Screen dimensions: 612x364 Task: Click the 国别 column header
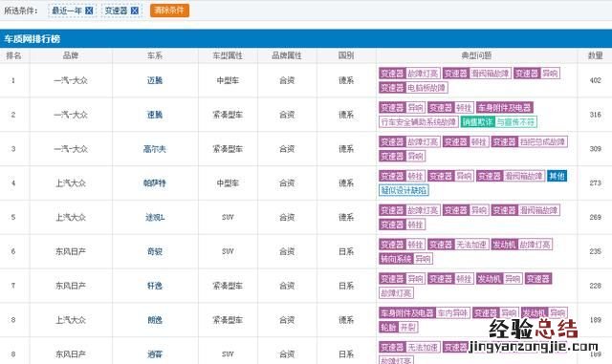pos(346,55)
